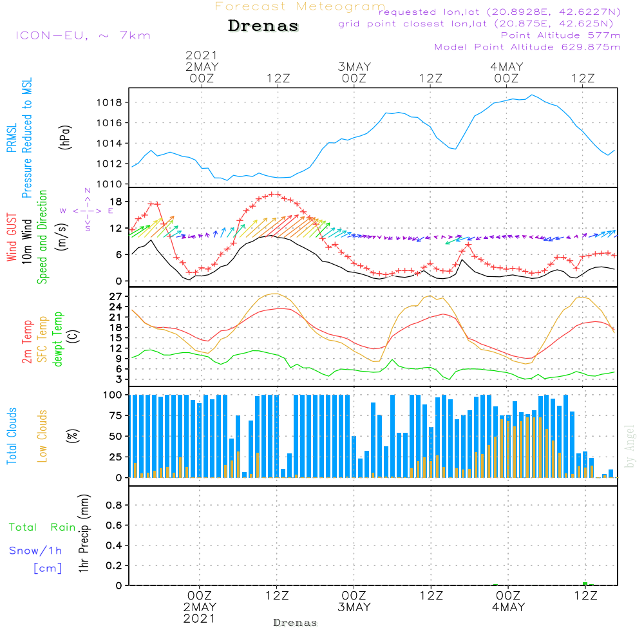This screenshot has width=644, height=644.
Task: Click the green rain bar near 12Z
Action: click(585, 583)
